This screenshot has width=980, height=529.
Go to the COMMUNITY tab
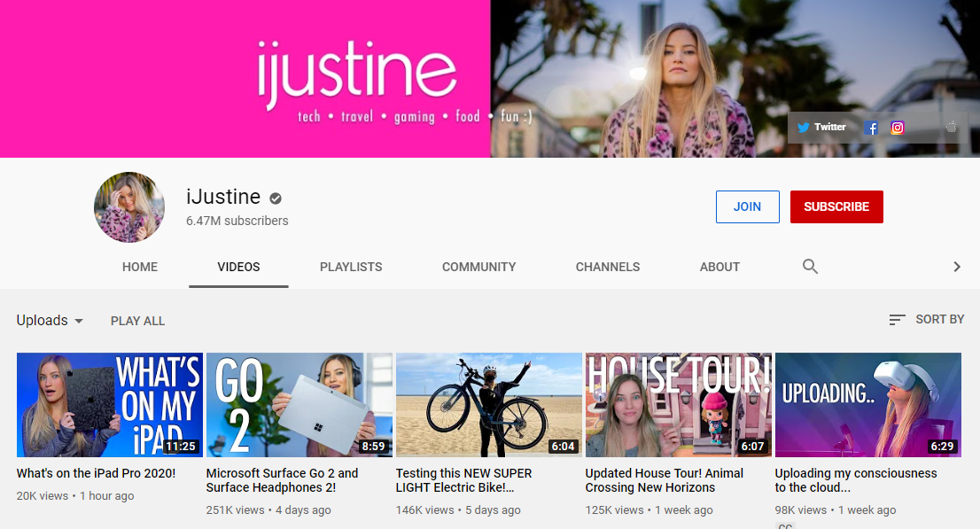click(479, 267)
